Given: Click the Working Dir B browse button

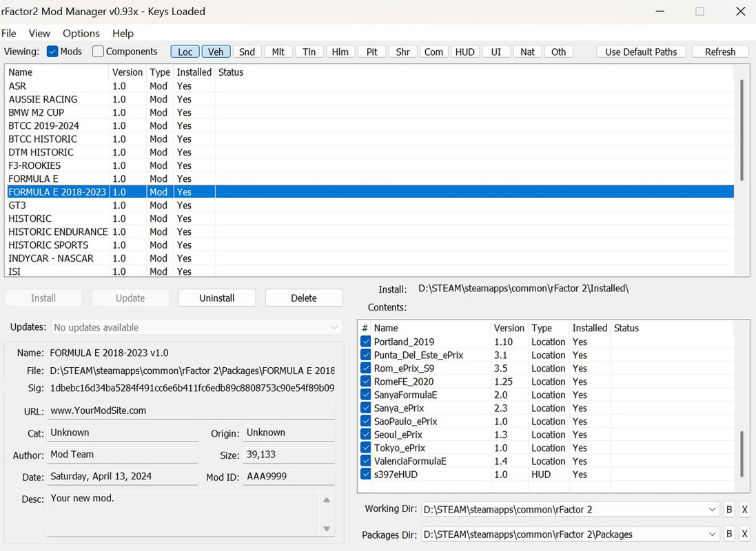Looking at the screenshot, I should pyautogui.click(x=729, y=510).
